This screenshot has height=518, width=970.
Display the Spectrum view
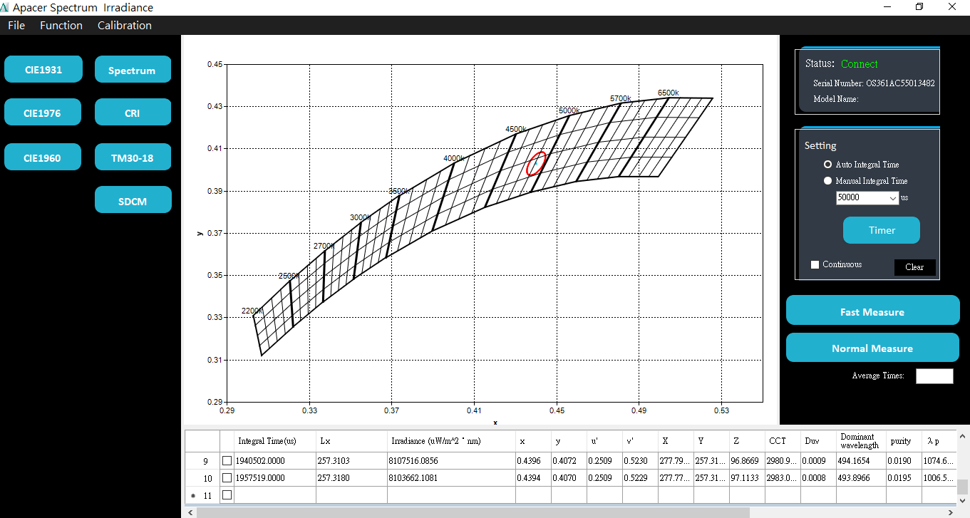pos(132,70)
